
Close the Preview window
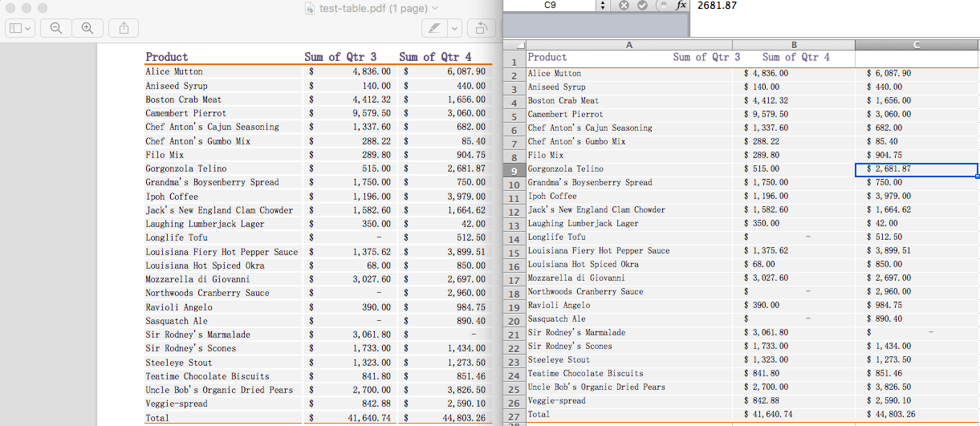pos(10,7)
